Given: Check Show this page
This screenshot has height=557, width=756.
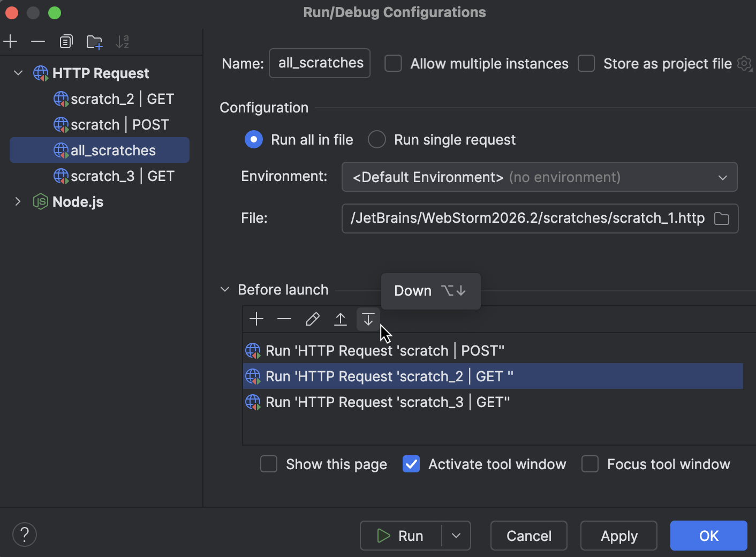Looking at the screenshot, I should [x=269, y=464].
